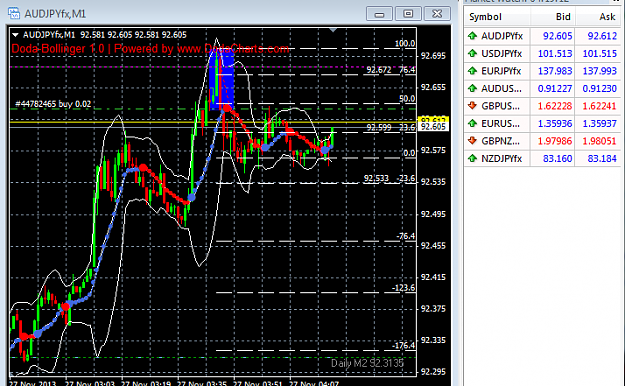Click NZDJPYfx bid value 83.160
Image resolution: width=625 pixels, height=386 pixels.
558,158
